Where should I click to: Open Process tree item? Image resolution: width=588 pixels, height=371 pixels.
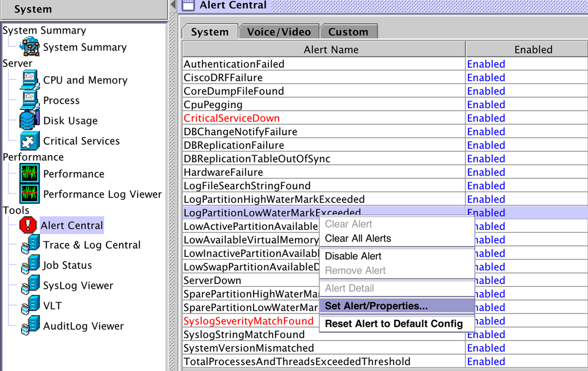pyautogui.click(x=61, y=101)
